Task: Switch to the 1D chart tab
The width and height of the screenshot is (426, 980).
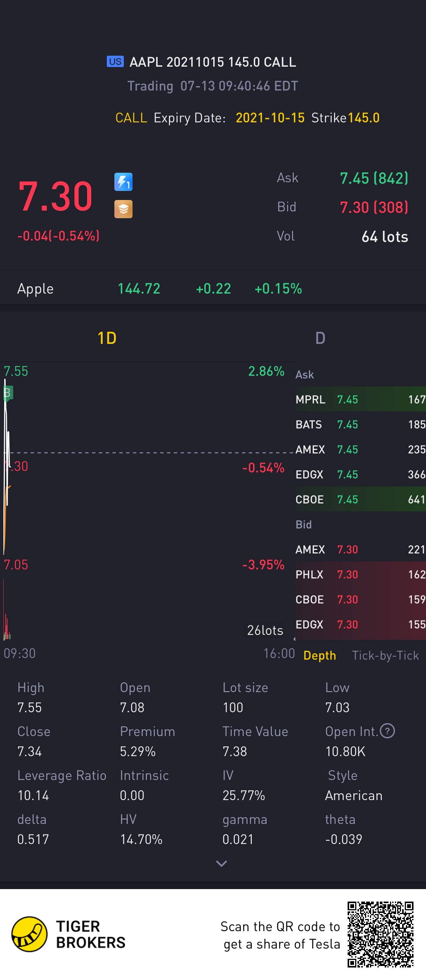Action: 107,338
